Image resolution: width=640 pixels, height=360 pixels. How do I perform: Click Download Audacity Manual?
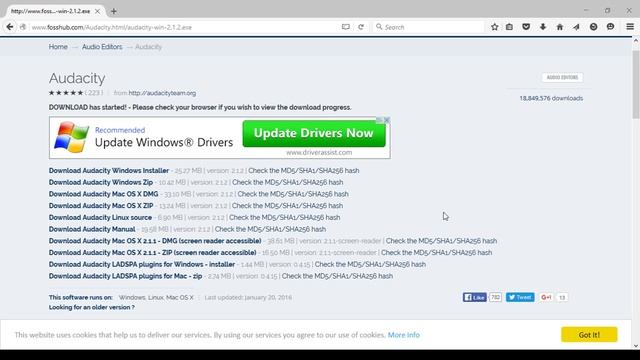pos(92,229)
